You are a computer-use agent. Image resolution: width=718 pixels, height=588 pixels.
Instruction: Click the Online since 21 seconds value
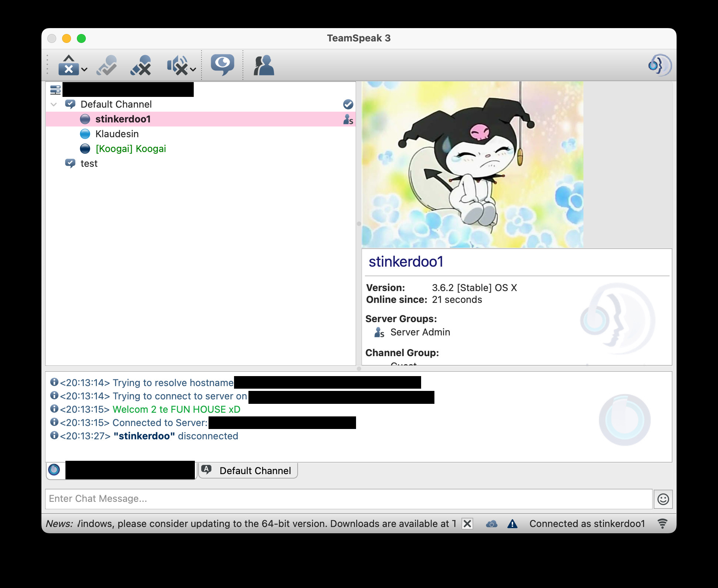[457, 300]
